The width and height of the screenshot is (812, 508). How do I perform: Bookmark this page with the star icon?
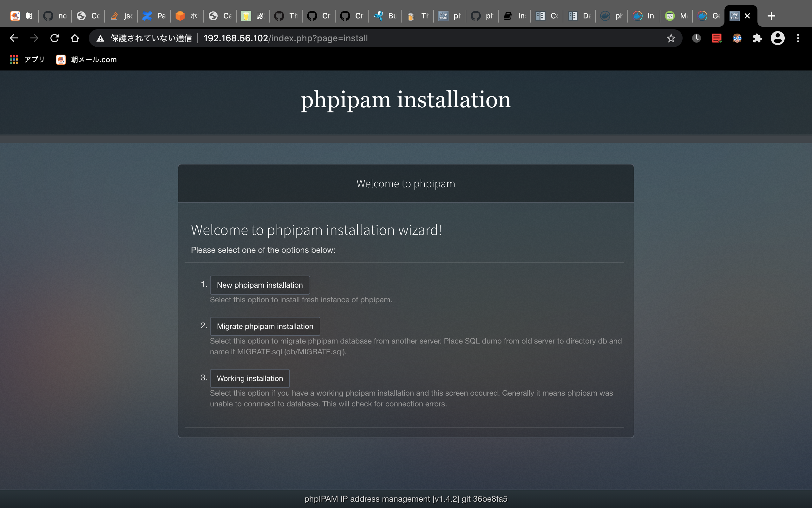coord(671,38)
